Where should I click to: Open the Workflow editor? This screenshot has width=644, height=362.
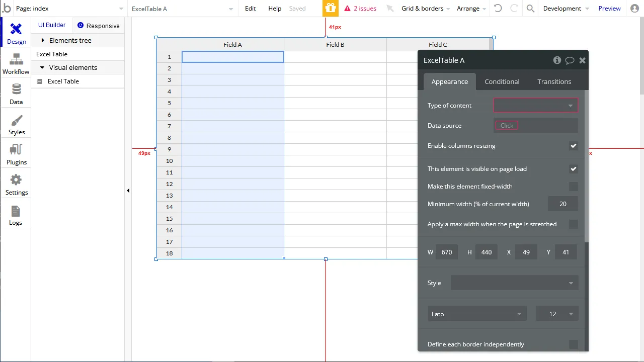pyautogui.click(x=16, y=63)
